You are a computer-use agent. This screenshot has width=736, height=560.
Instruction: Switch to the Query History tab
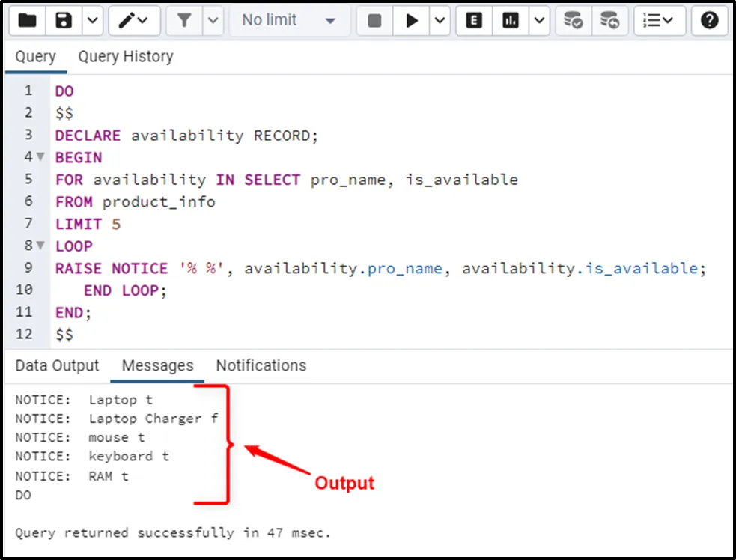tap(125, 57)
